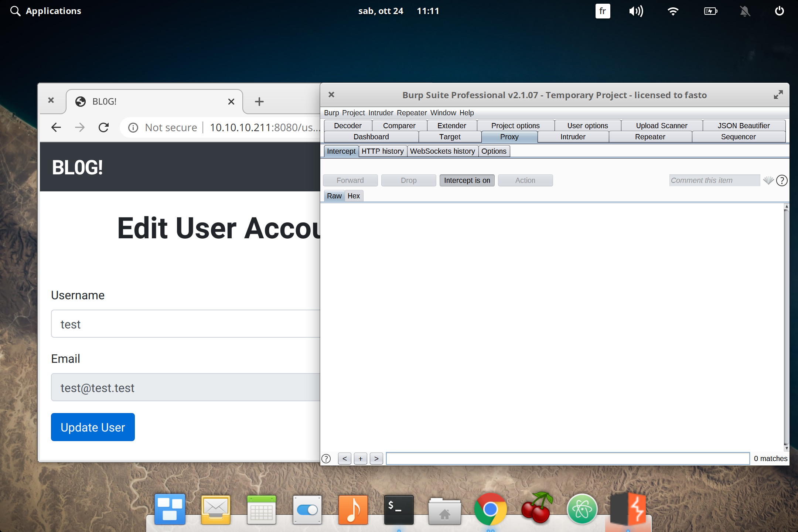The width and height of the screenshot is (798, 532).
Task: Click the power icon in the top bar
Action: pos(779,11)
